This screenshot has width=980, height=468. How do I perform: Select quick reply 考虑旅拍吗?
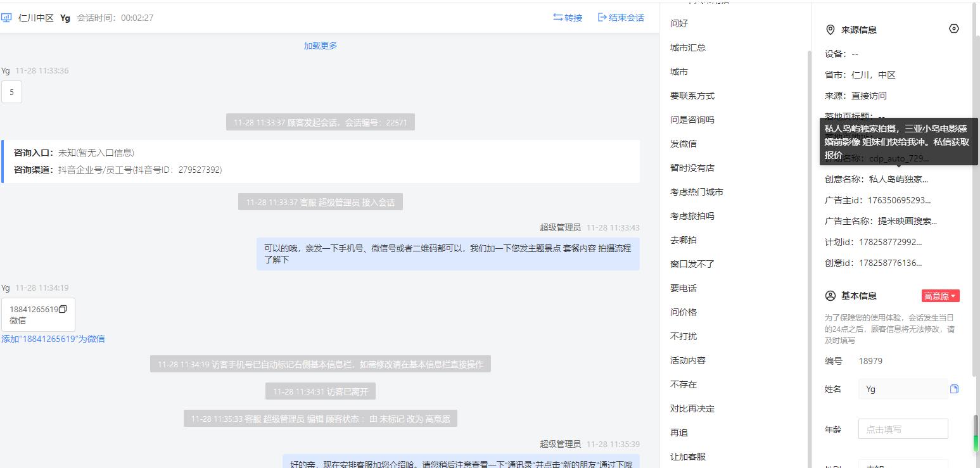pyautogui.click(x=692, y=216)
